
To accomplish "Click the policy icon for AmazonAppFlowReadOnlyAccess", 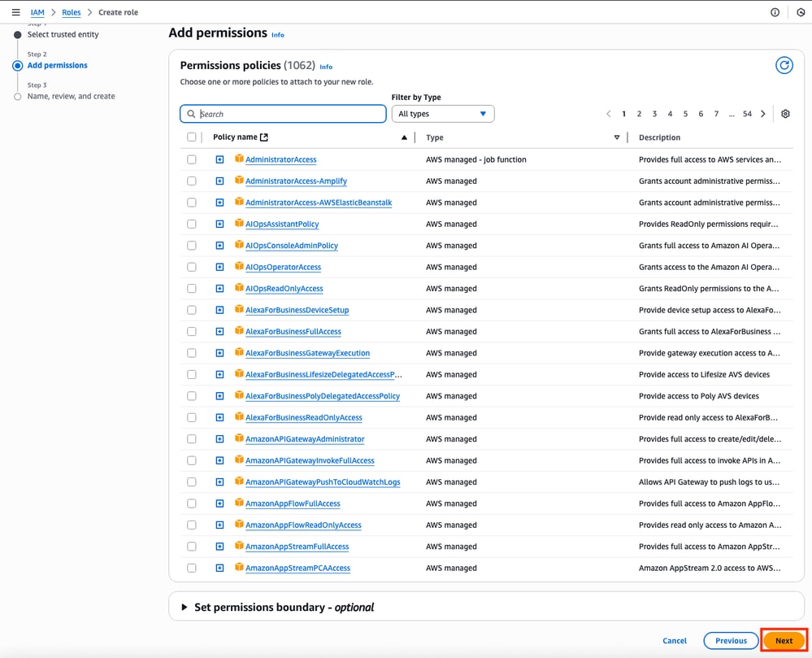I will coord(239,525).
